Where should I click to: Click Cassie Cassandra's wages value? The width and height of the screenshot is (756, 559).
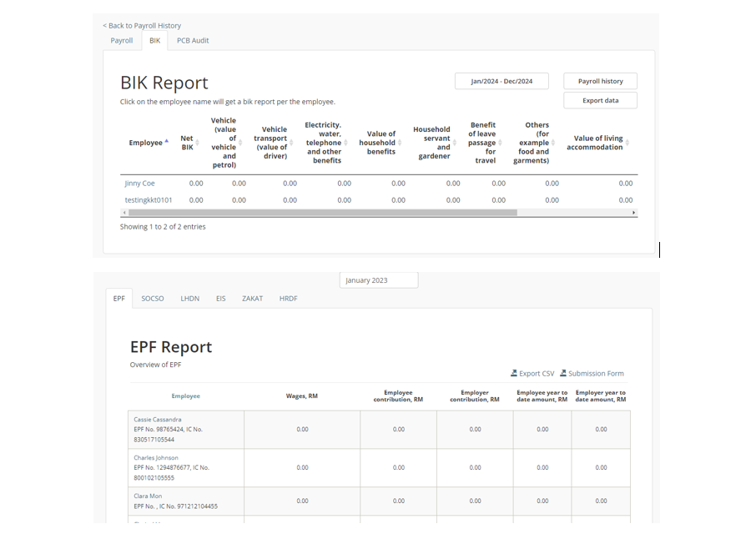pyautogui.click(x=302, y=430)
